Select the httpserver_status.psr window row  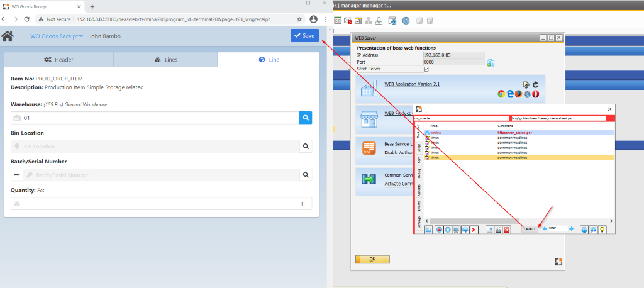click(519, 133)
